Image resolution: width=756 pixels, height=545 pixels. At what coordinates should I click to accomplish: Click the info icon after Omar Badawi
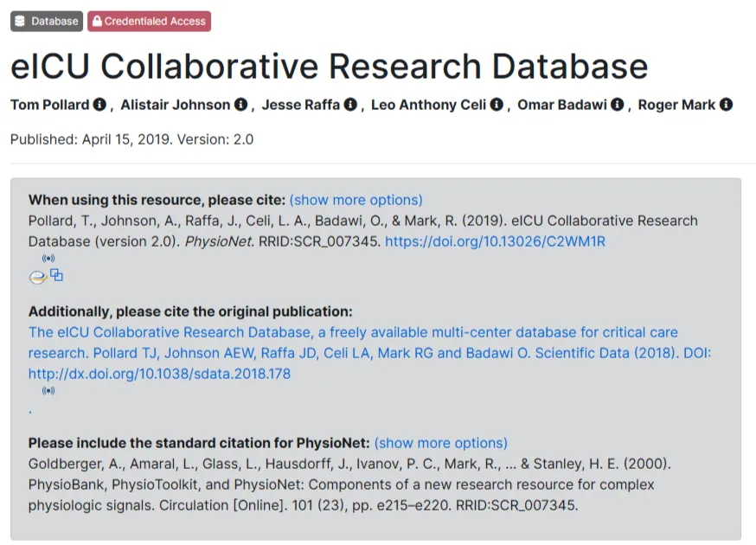coord(617,104)
